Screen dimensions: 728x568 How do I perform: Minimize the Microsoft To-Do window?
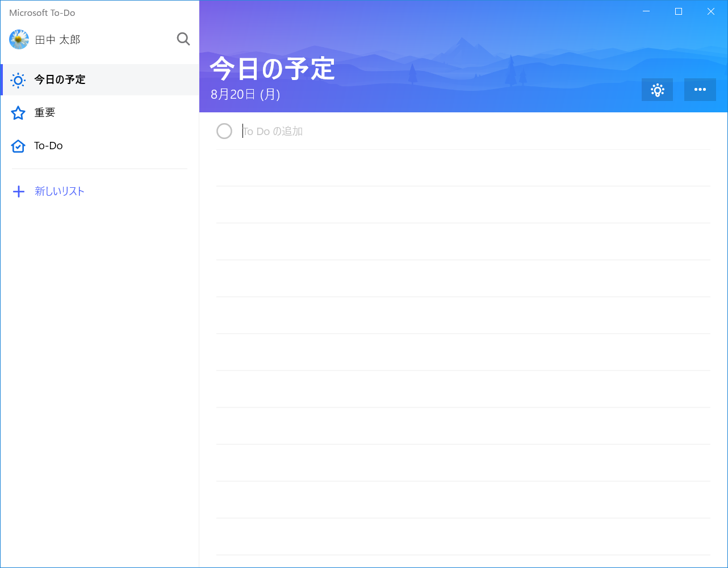(646, 11)
